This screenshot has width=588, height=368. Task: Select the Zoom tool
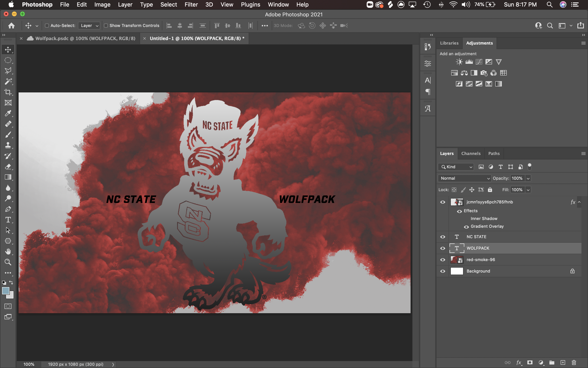[8, 262]
